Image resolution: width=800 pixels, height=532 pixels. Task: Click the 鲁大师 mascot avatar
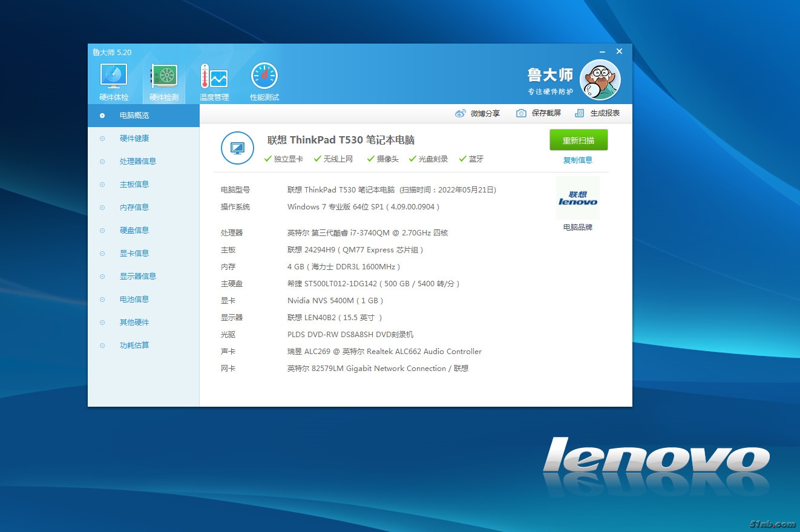pos(600,80)
